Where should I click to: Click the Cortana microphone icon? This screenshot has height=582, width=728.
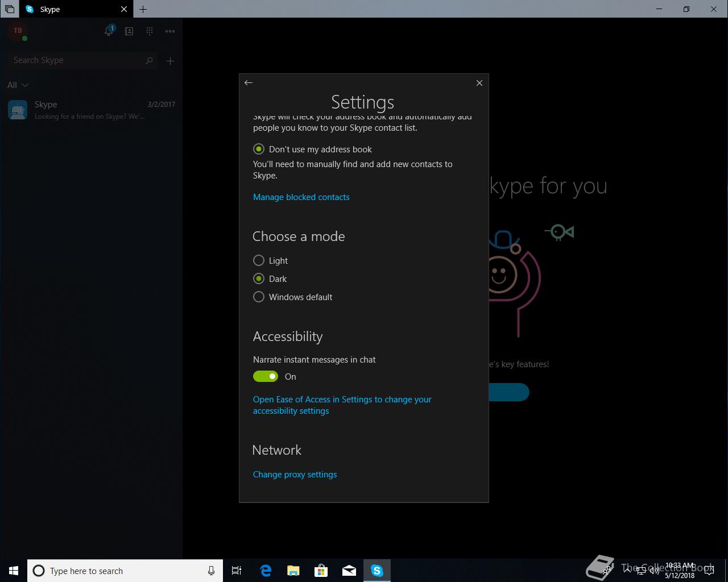click(211, 571)
